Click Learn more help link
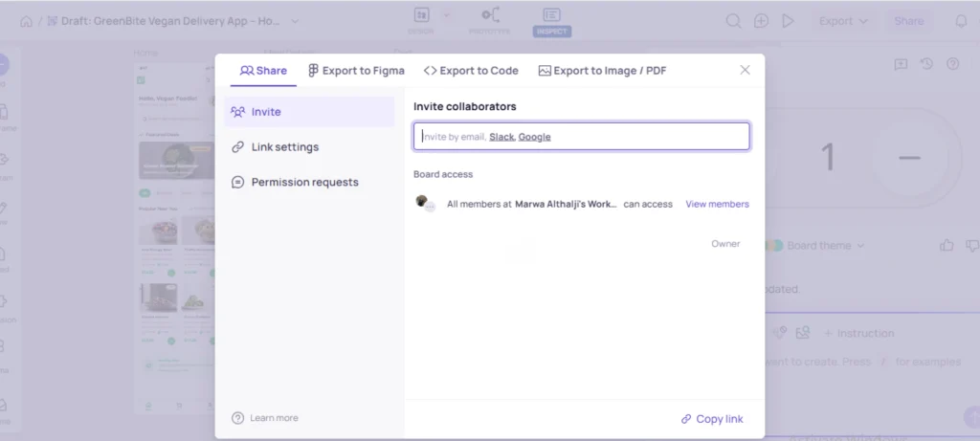 tap(274, 418)
